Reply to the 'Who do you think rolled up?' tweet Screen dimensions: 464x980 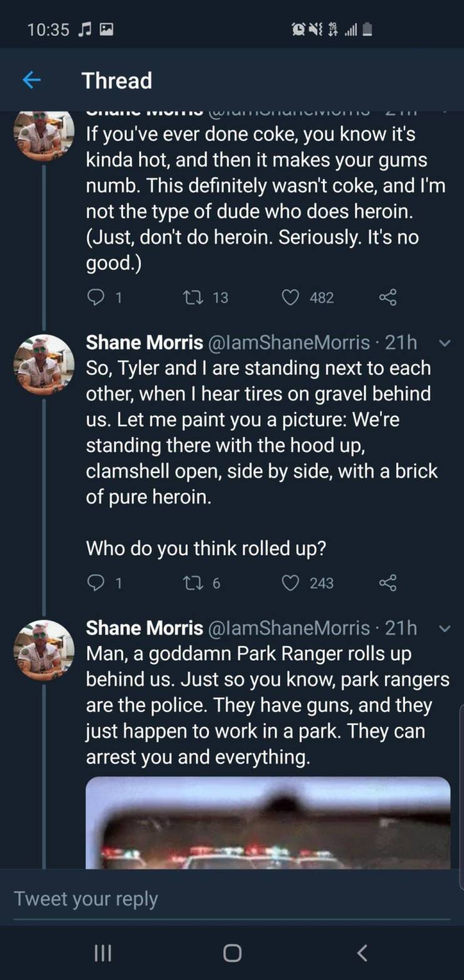tap(95, 583)
